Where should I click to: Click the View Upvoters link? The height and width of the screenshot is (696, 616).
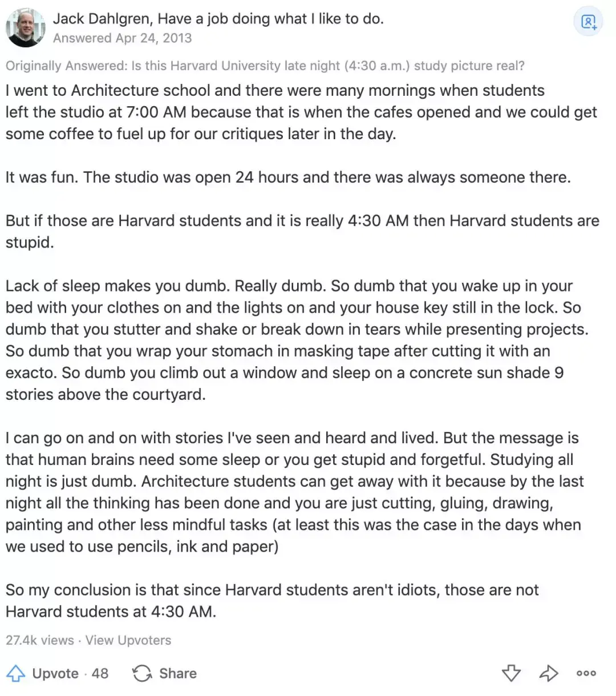[x=128, y=640]
